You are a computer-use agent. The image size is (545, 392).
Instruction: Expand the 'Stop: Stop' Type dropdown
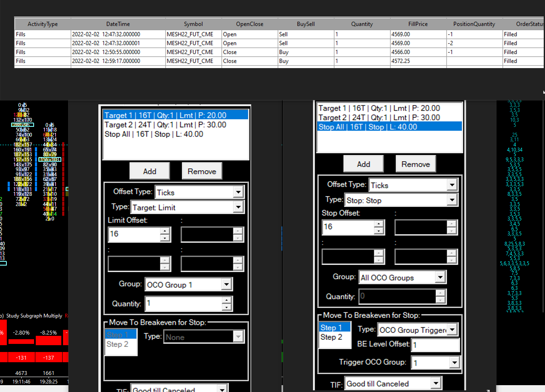click(x=452, y=200)
